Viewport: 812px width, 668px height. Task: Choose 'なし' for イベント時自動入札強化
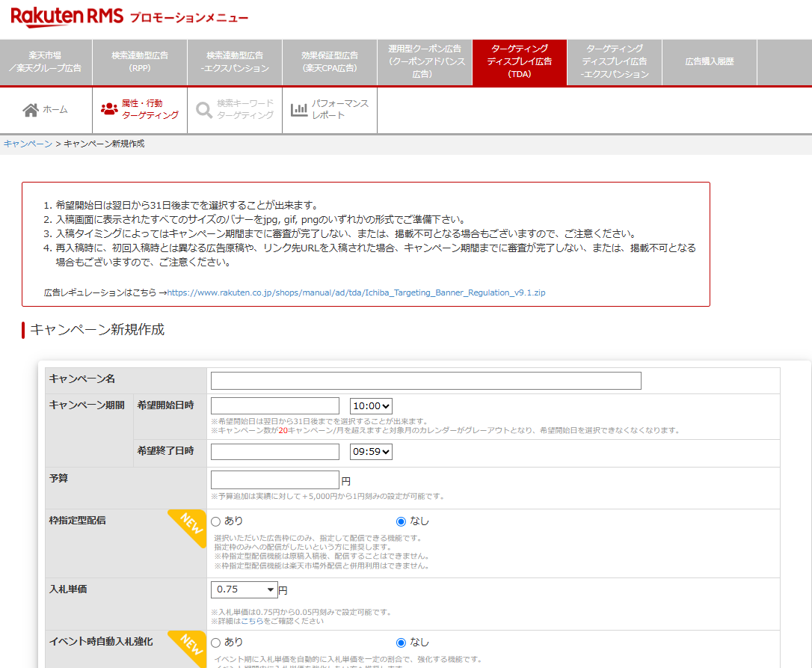point(401,643)
